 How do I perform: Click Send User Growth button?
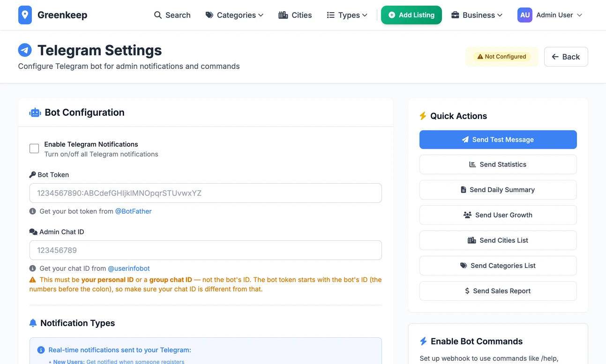coord(498,215)
